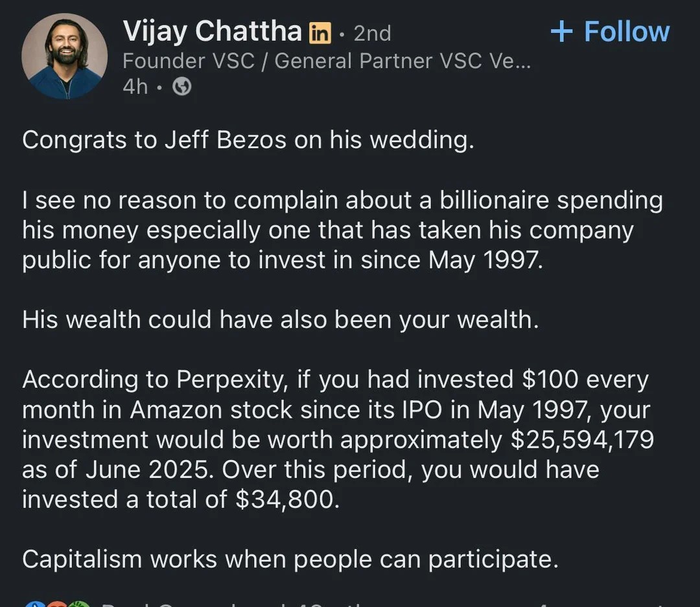700x607 pixels.
Task: Click the paragraph about investing $100 monthly
Action: [337, 439]
